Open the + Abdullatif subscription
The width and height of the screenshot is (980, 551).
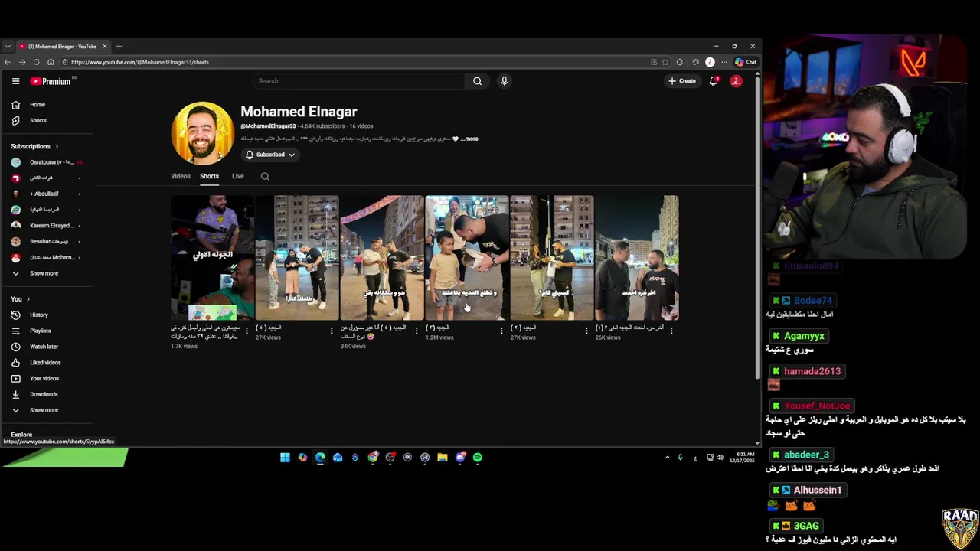click(46, 194)
